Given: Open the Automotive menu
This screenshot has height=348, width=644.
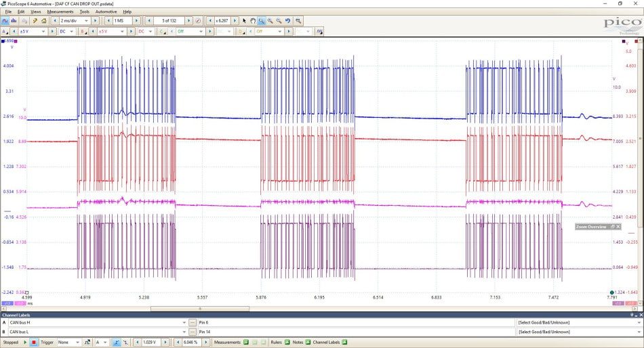Looking at the screenshot, I should click(x=106, y=12).
